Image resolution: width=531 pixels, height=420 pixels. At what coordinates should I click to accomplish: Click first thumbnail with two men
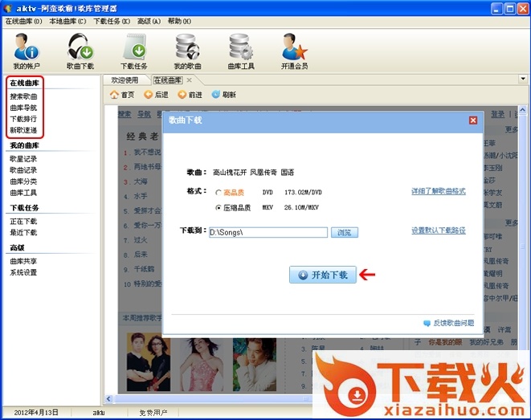[149, 362]
